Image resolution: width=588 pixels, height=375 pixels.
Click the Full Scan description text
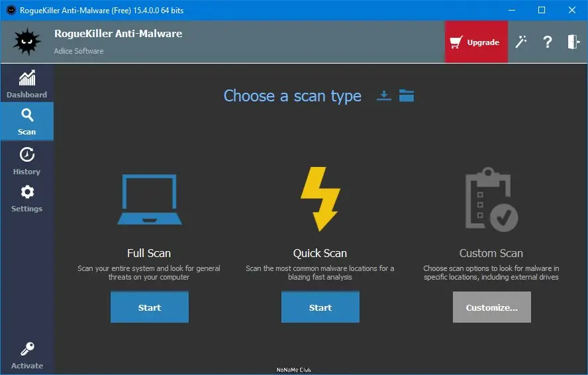(x=149, y=273)
